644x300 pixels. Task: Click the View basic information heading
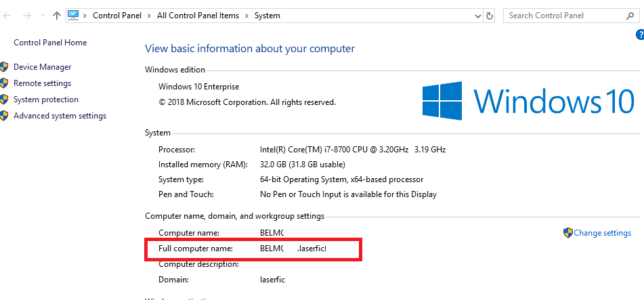tap(250, 49)
